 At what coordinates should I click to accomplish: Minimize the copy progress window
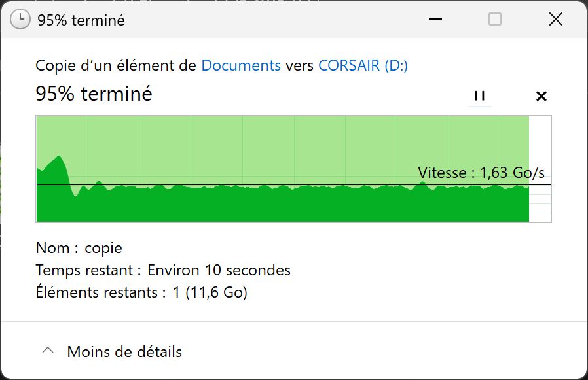(435, 20)
